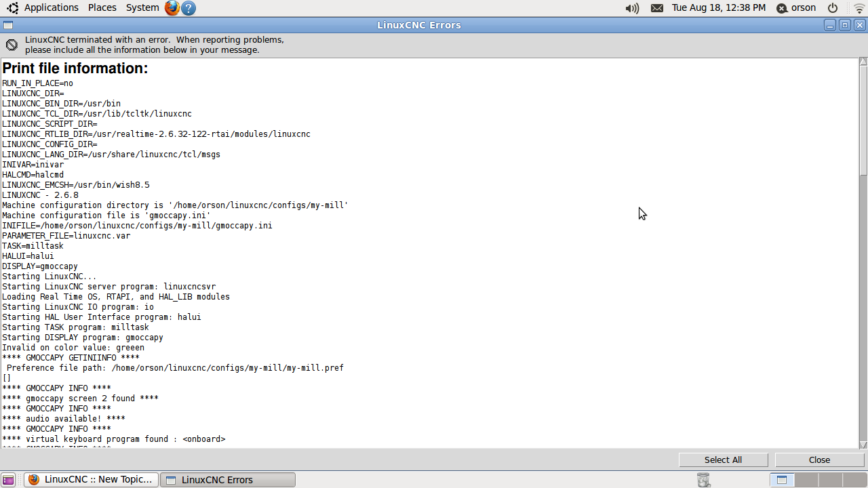Click the line 'INIVAR=inivar'
868x488 pixels.
(33, 165)
